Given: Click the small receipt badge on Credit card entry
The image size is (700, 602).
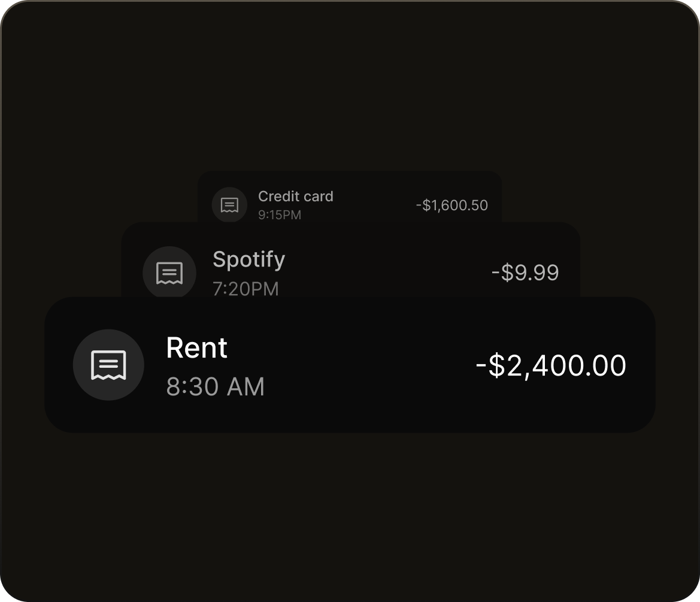Looking at the screenshot, I should [x=229, y=204].
